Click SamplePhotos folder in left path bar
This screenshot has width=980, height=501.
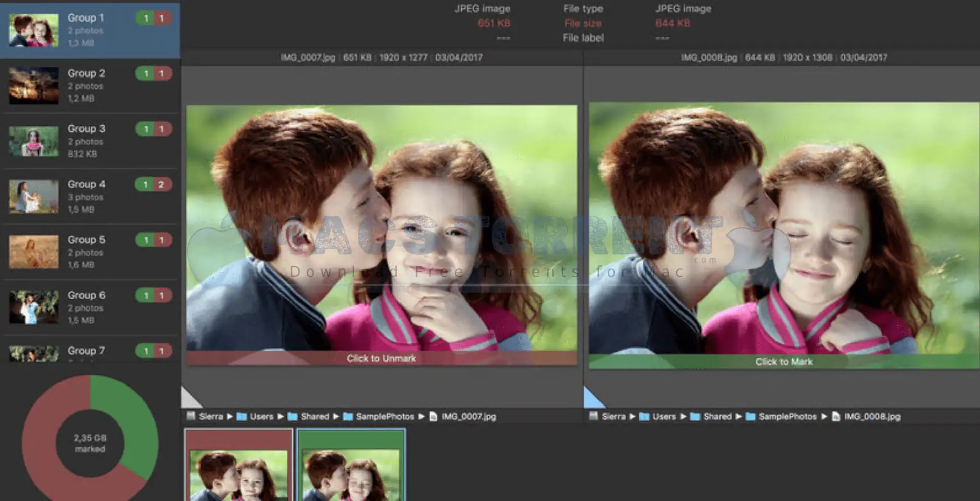tap(378, 416)
